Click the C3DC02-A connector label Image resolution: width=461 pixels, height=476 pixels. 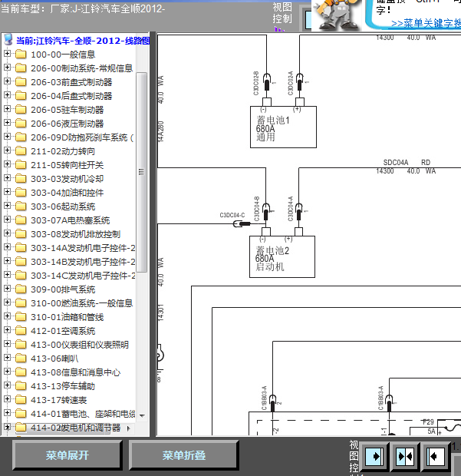pyautogui.click(x=290, y=83)
